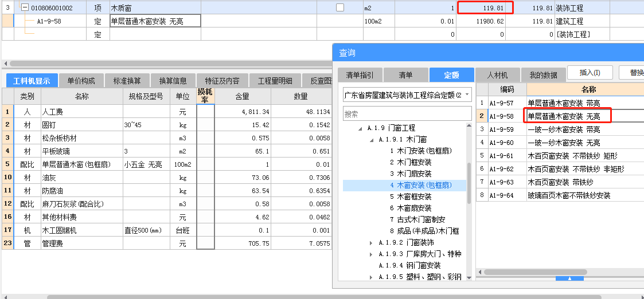
Task: Select the 清单 tab in query dialog
Action: tap(406, 75)
